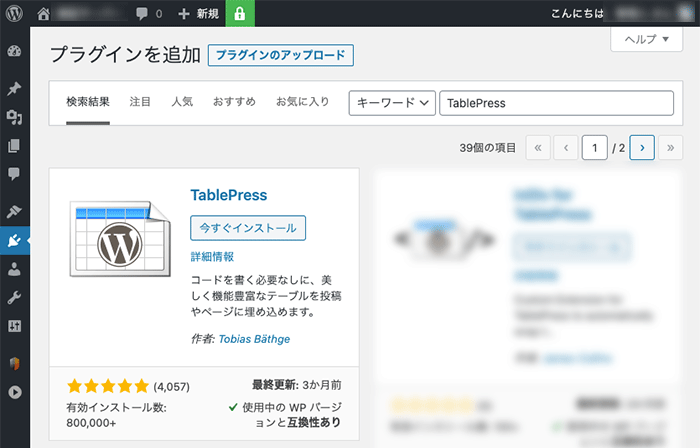The height and width of the screenshot is (448, 700).
Task: Click the WP version compatibility text
Action: click(285, 415)
